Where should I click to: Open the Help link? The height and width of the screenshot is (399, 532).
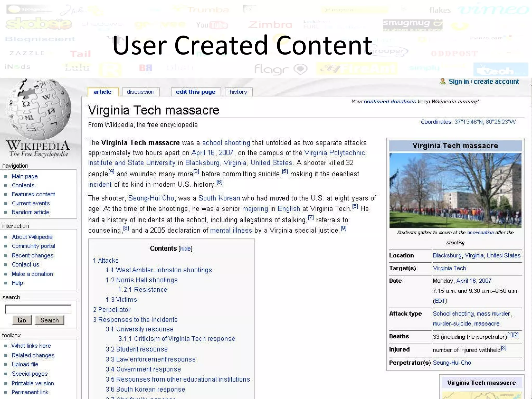(17, 283)
